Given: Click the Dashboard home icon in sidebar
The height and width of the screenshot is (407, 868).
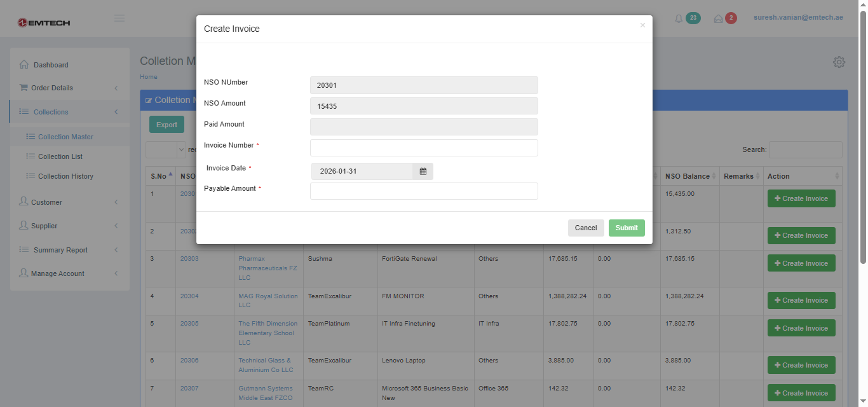Looking at the screenshot, I should (24, 64).
